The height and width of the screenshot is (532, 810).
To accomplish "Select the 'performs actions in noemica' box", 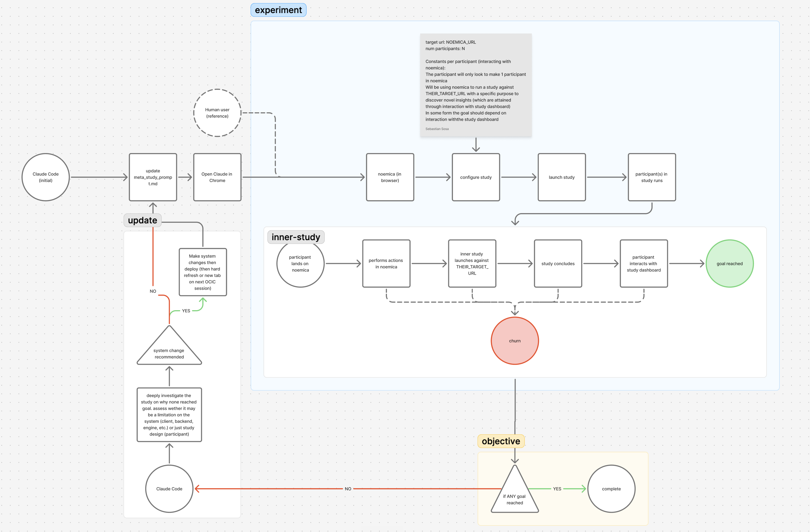I will (386, 264).
